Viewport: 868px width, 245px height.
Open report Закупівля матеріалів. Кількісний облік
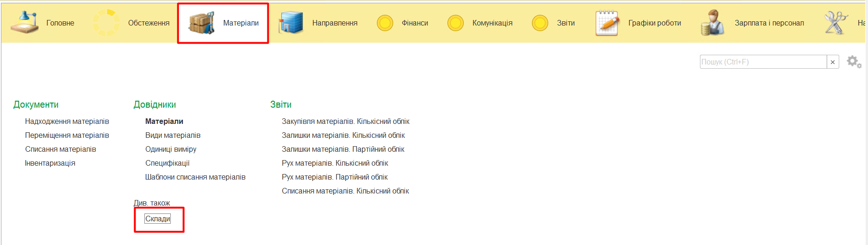(x=345, y=121)
